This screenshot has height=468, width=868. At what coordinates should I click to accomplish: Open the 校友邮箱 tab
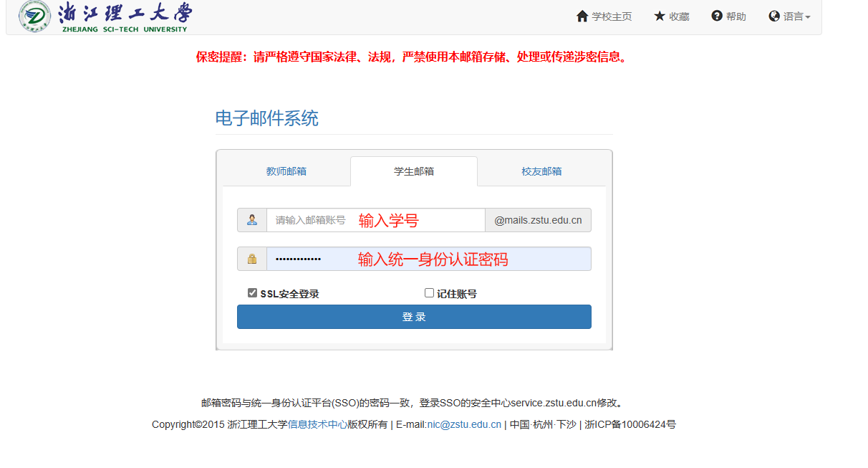point(541,171)
